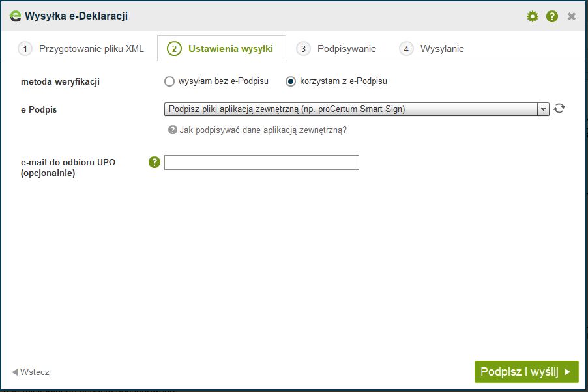This screenshot has height=392, width=588.
Task: Click the app logo in the title bar
Action: 16,16
